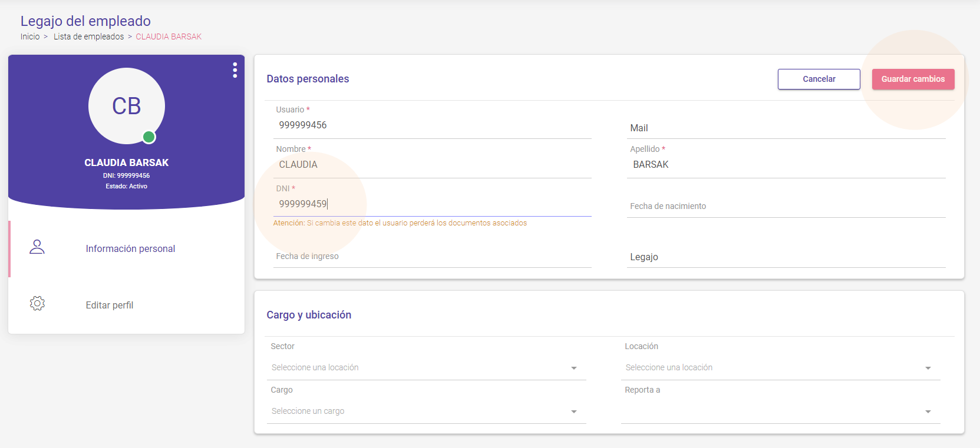980x448 pixels.
Task: Save changes with Guardar cambios
Action: tap(913, 79)
